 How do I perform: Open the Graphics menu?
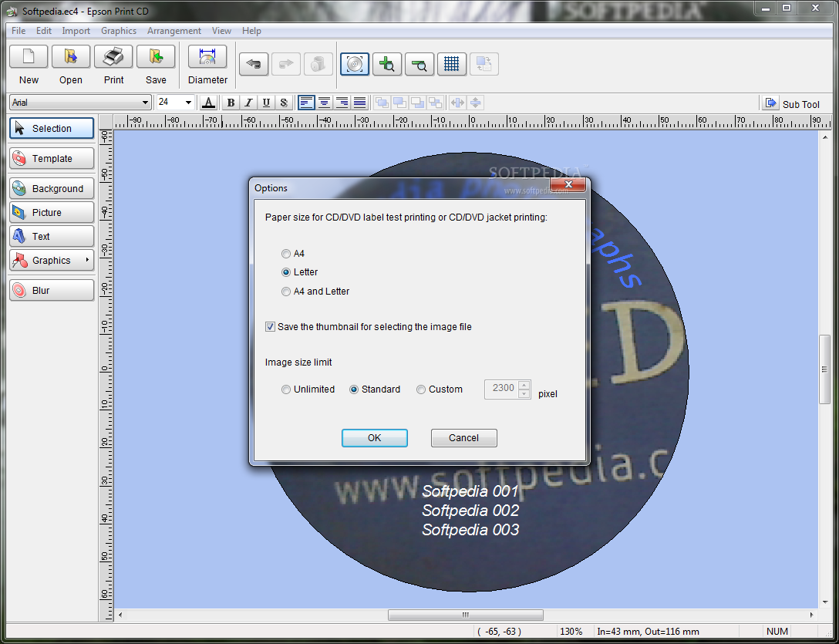(x=119, y=31)
